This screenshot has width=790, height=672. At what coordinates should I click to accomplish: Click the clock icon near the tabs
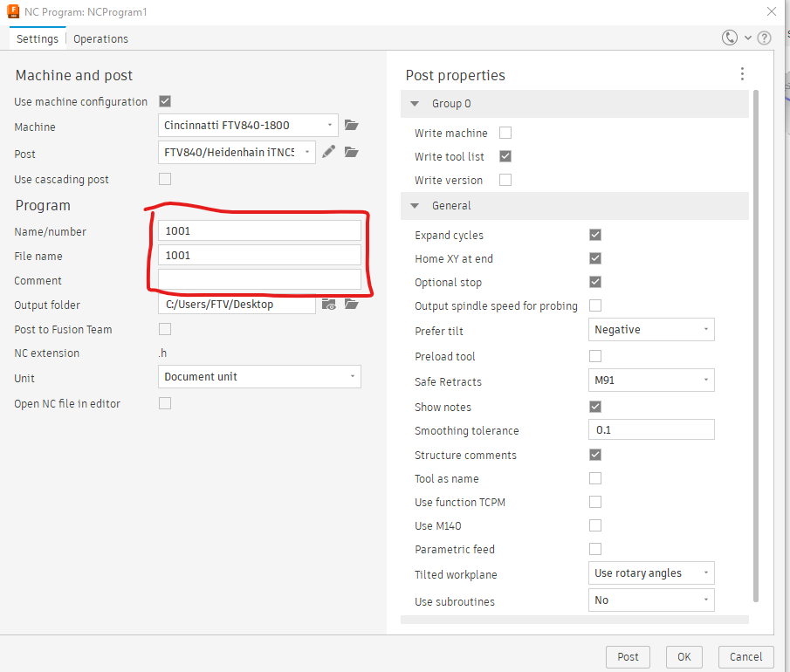tap(730, 38)
